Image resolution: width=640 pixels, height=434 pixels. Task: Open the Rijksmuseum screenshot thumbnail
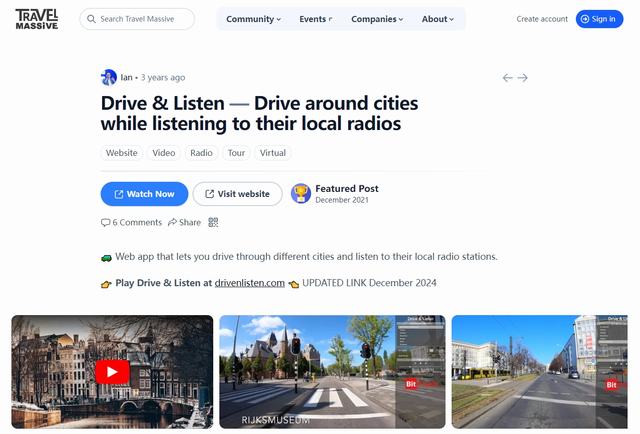[329, 372]
